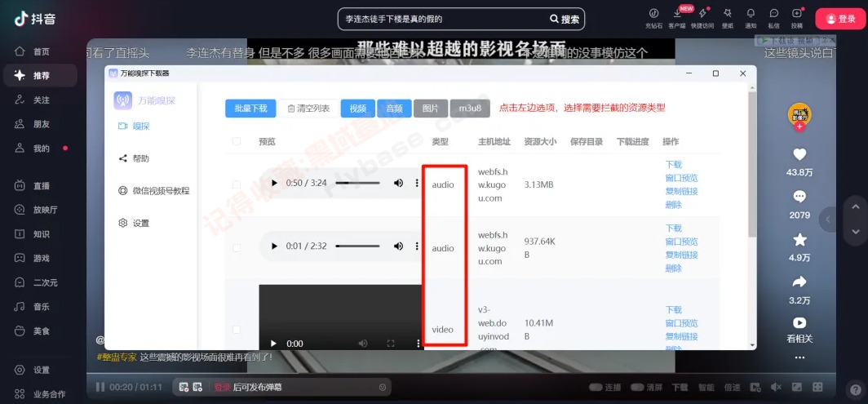Follow creator via plus badge on avatar

799,127
